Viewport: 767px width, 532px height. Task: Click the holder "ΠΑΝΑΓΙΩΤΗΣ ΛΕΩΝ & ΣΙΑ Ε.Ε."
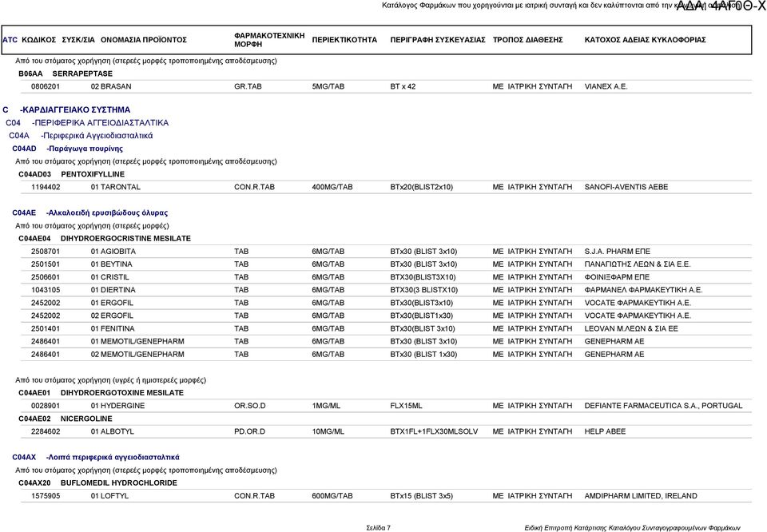[x=638, y=264]
